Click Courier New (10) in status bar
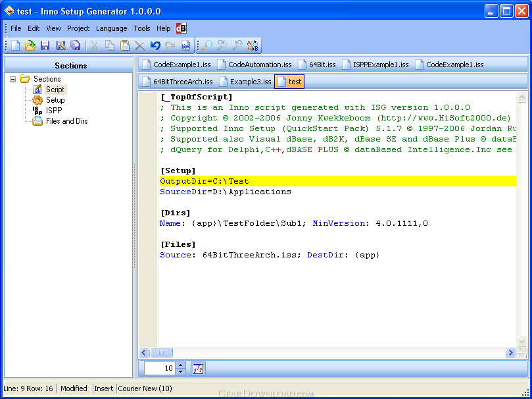 pyautogui.click(x=145, y=388)
